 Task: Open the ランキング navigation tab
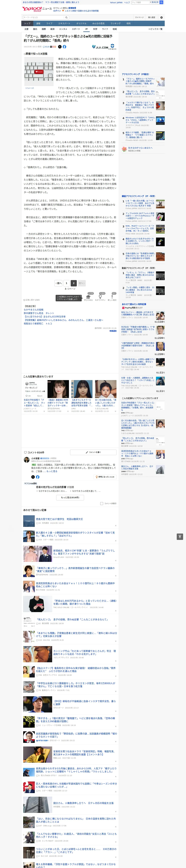(x=115, y=24)
